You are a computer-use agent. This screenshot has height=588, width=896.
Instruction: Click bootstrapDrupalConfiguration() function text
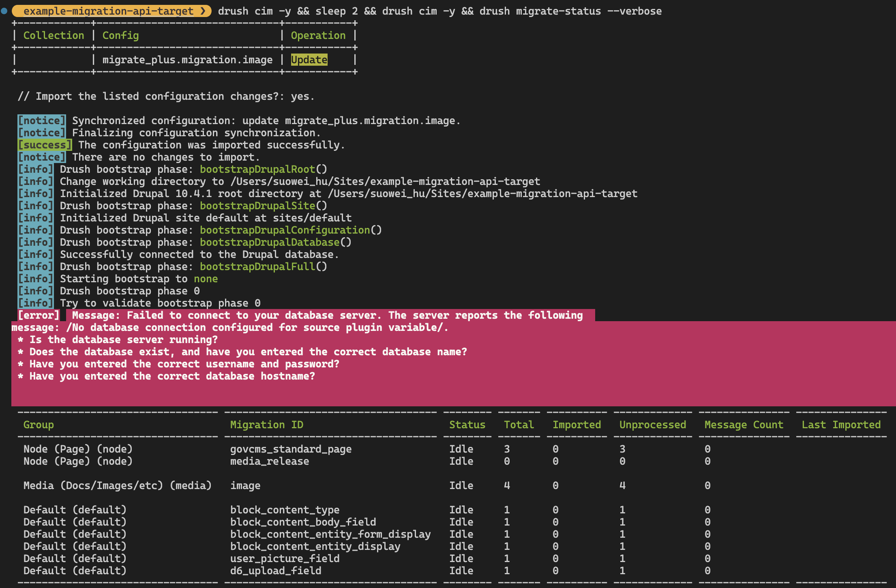(290, 230)
